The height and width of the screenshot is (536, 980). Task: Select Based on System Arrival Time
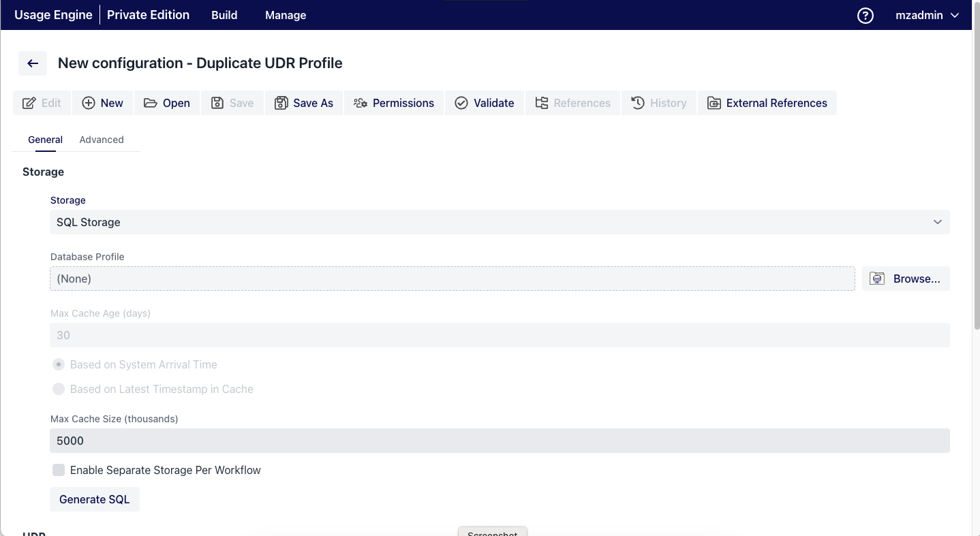coord(59,364)
